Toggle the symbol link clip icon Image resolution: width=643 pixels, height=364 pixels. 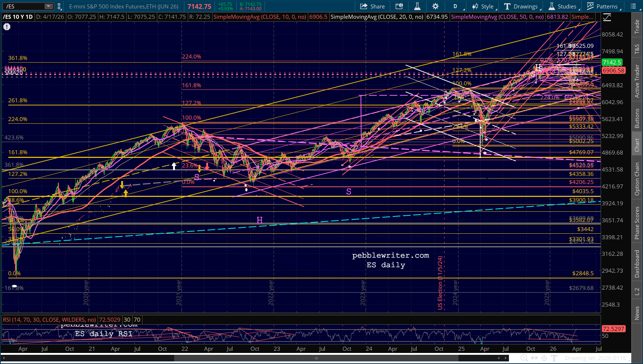click(x=59, y=6)
